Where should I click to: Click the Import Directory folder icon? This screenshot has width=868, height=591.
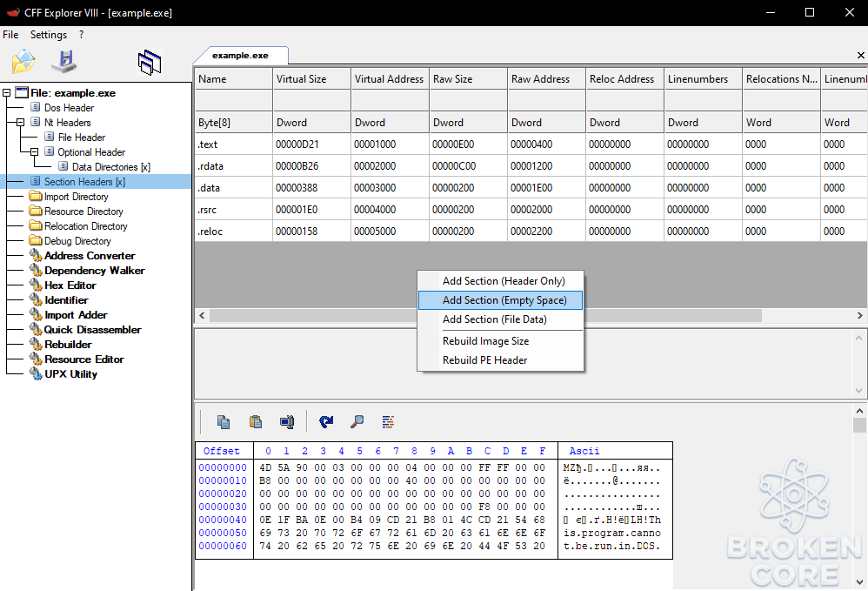[36, 196]
